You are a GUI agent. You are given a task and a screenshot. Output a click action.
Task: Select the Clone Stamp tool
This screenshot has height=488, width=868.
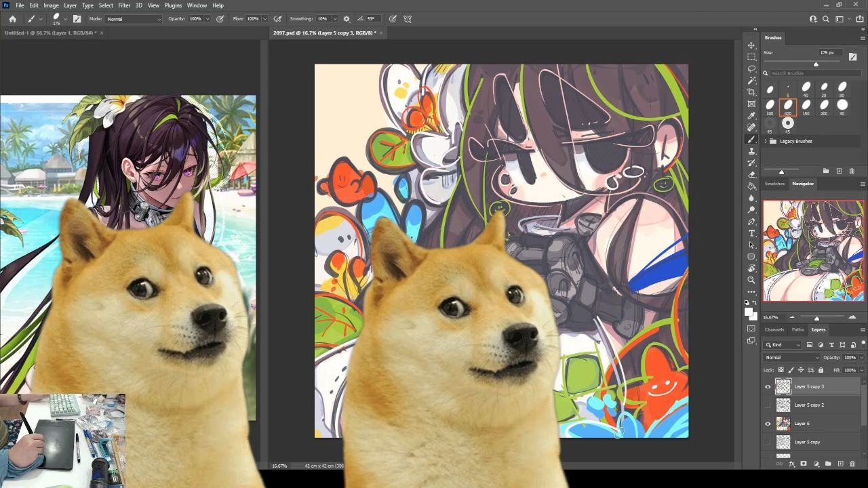pos(751,151)
